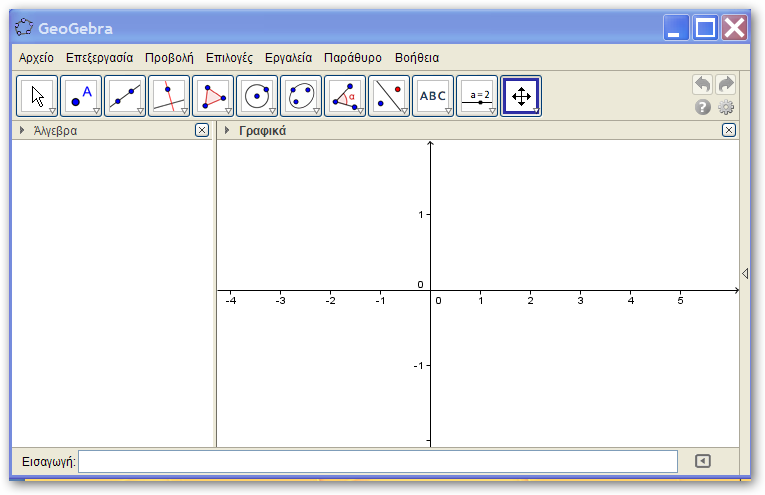Click the x-axis label -4

[231, 300]
